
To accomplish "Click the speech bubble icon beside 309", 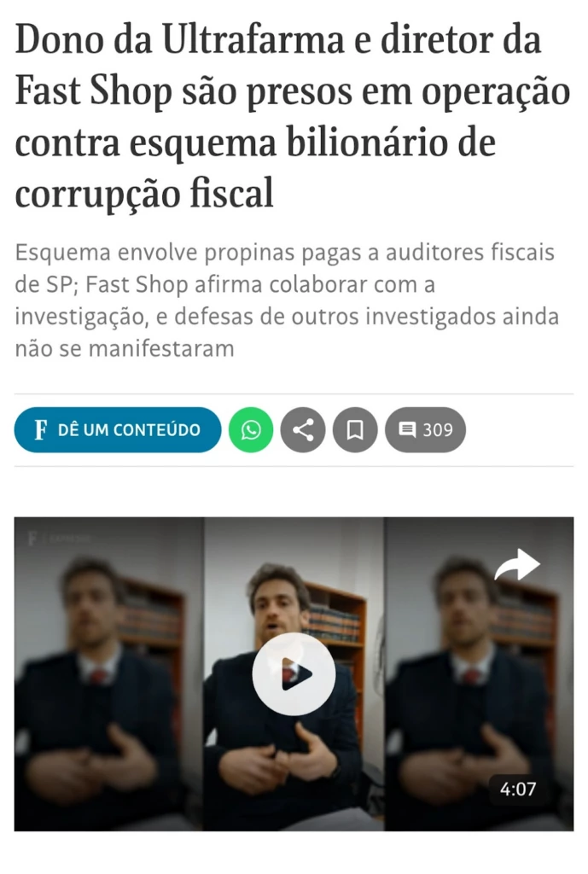I will (407, 430).
